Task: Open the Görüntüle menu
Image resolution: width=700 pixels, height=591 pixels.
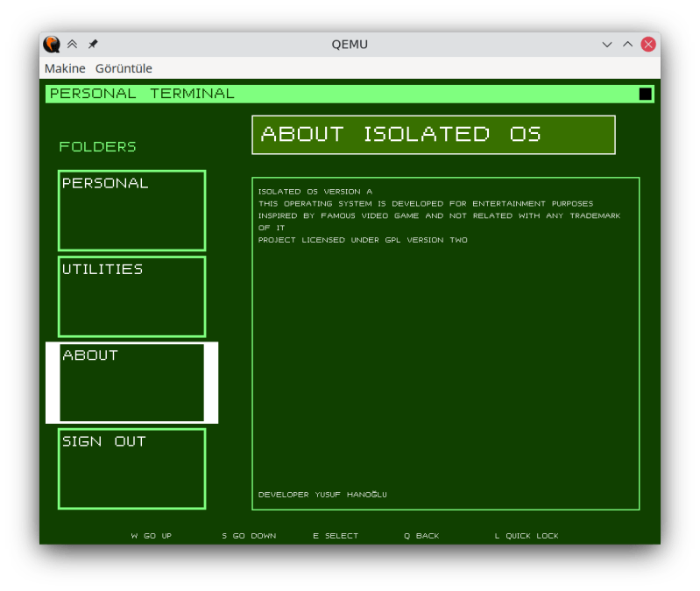Action: [x=124, y=68]
